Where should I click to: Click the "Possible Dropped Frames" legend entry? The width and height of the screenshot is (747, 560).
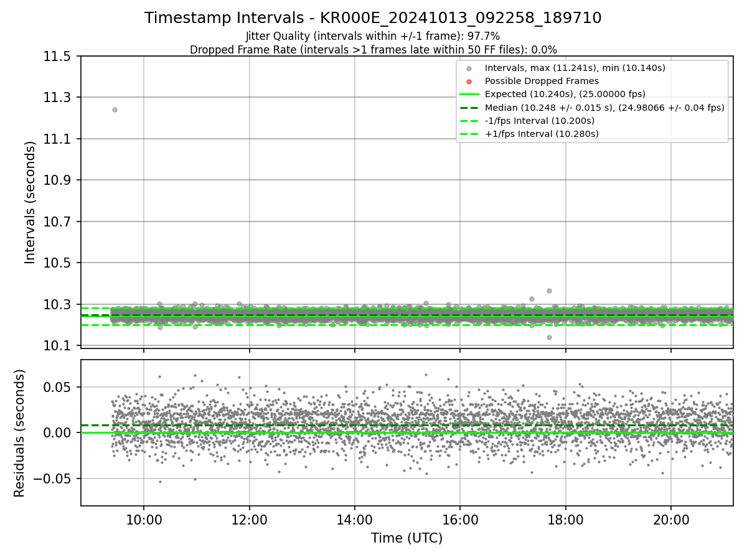[x=542, y=81]
